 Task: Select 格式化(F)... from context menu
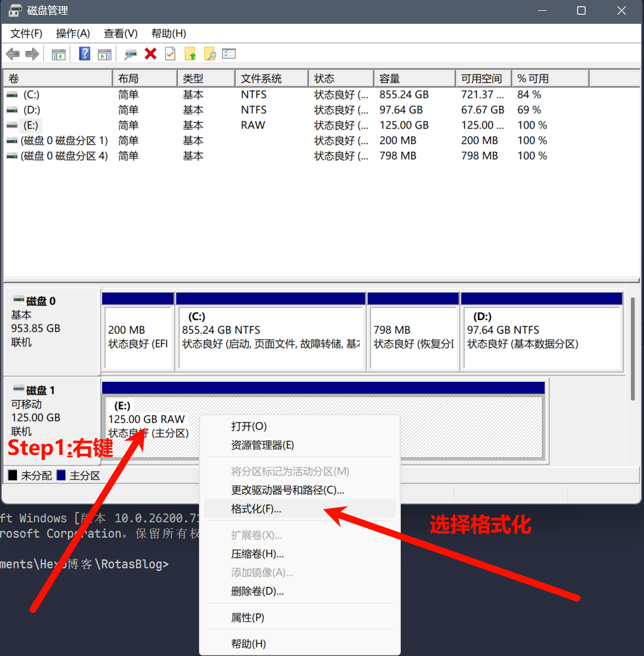point(256,509)
